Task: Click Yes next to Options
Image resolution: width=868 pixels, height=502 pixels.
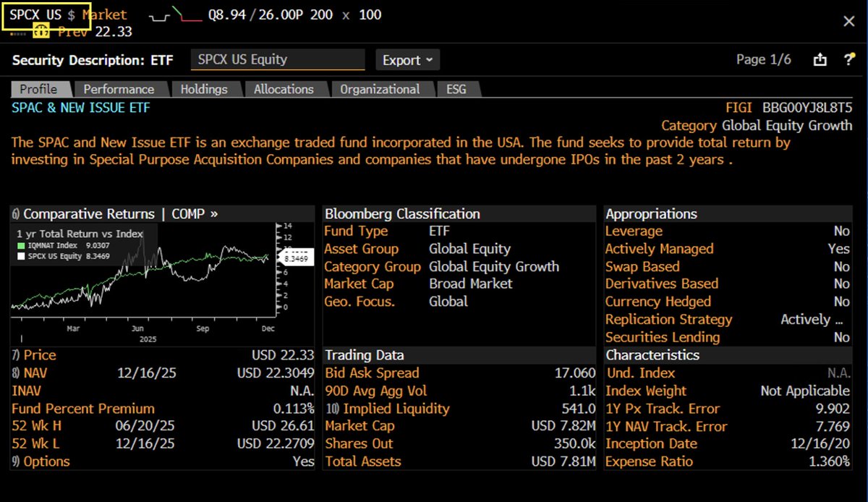Action: click(302, 461)
